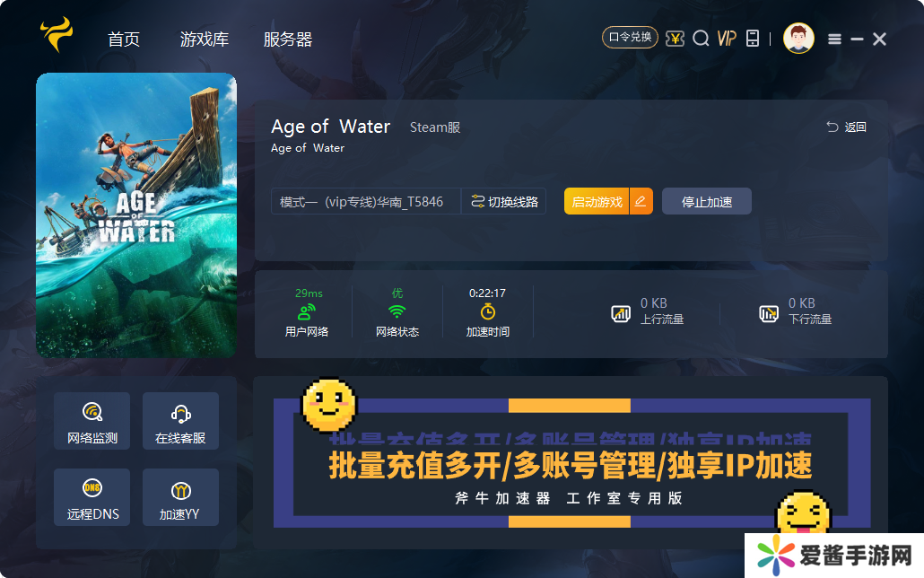This screenshot has height=578, width=924.
Task: Open the hamburger main menu
Action: pyautogui.click(x=834, y=39)
